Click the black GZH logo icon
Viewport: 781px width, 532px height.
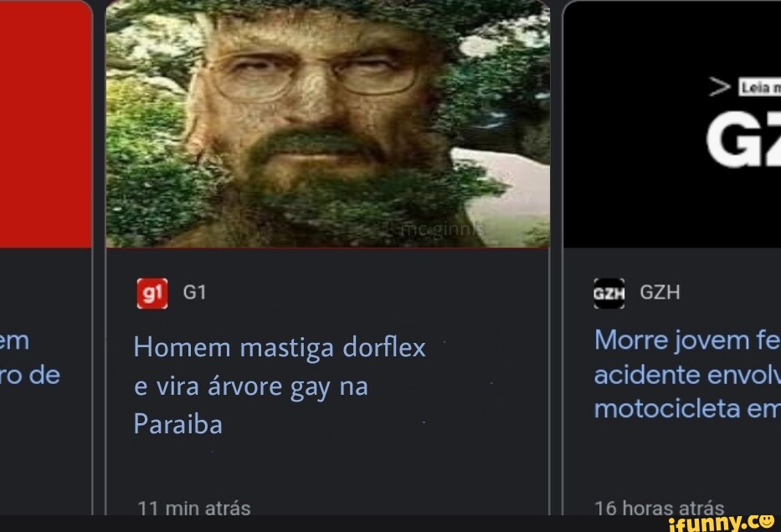click(x=609, y=293)
